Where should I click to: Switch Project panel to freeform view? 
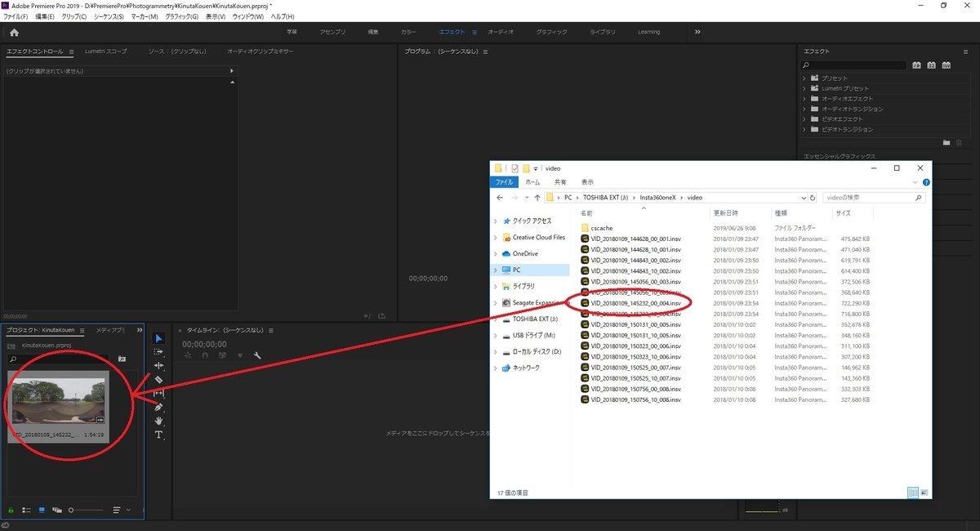click(57, 510)
